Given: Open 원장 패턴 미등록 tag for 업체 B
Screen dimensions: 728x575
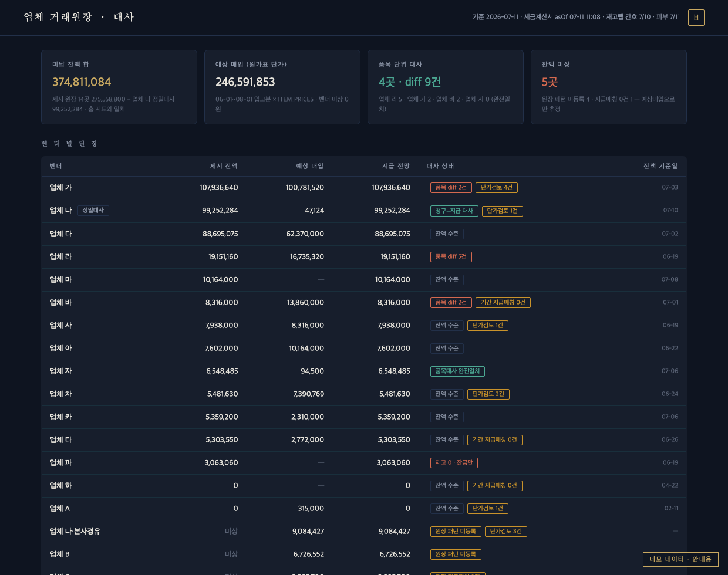Looking at the screenshot, I should pos(456,554).
